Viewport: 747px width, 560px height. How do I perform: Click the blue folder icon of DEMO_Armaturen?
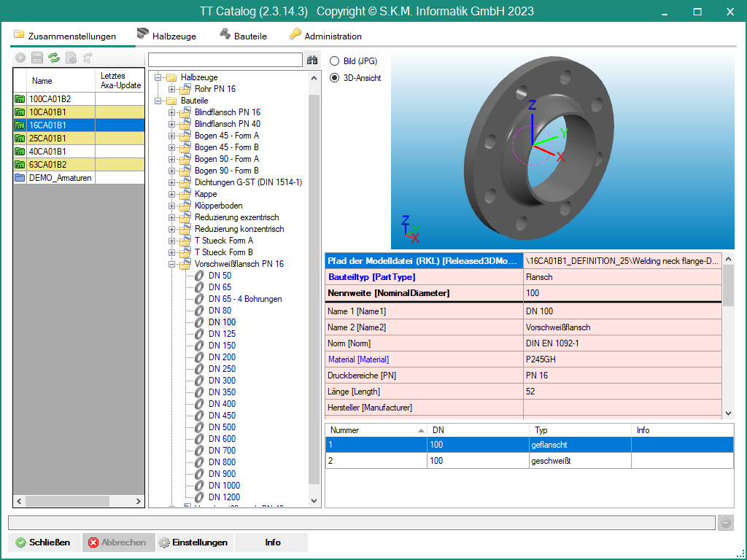pos(20,178)
